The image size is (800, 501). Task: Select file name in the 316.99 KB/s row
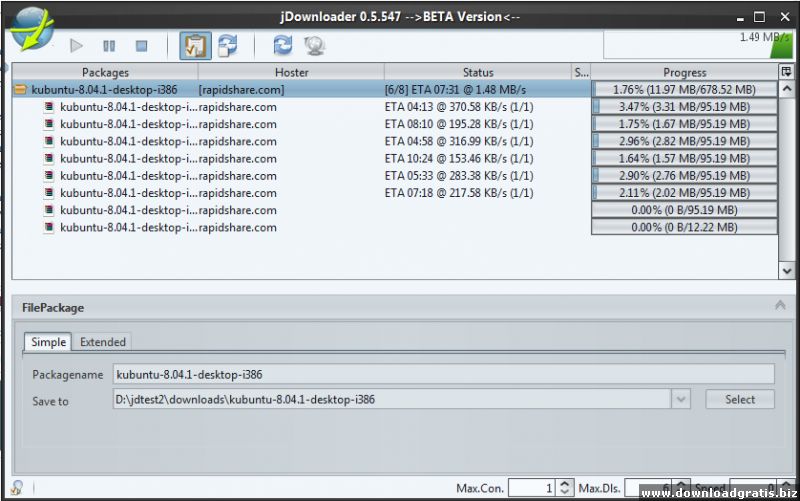tap(129, 141)
